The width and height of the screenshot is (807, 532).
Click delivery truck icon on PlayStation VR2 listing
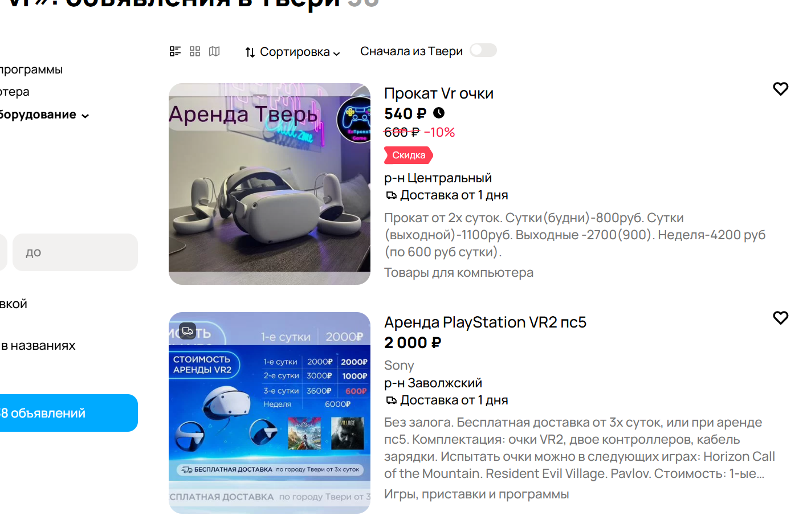391,400
